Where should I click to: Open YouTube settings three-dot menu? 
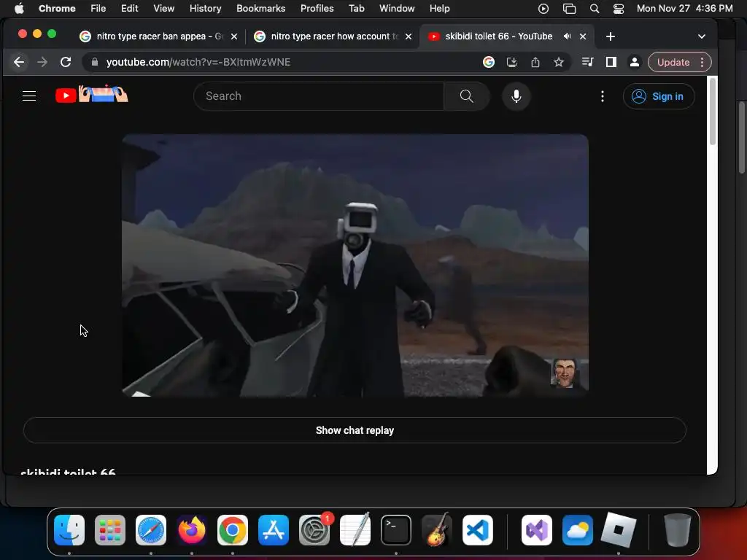[602, 96]
